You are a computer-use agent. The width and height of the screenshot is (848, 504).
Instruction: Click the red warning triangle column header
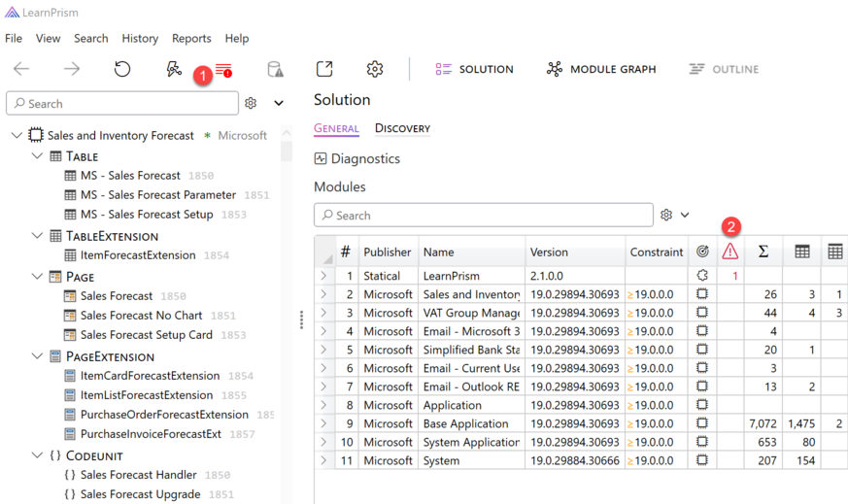coord(730,252)
